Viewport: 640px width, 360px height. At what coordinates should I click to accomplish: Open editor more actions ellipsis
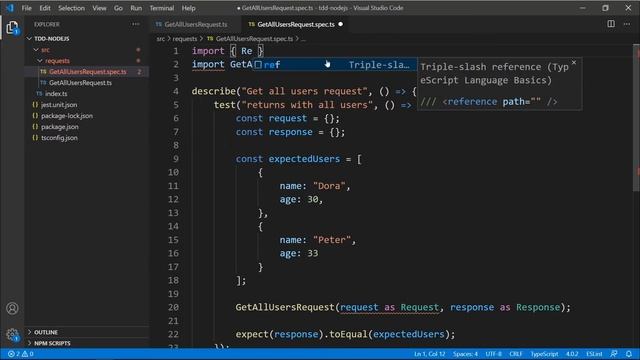pyautogui.click(x=627, y=24)
